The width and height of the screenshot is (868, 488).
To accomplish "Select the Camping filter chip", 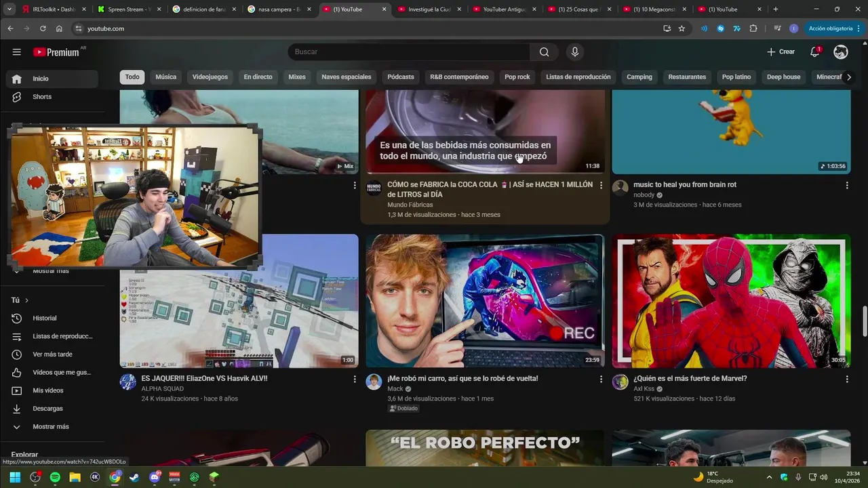I will (x=639, y=77).
